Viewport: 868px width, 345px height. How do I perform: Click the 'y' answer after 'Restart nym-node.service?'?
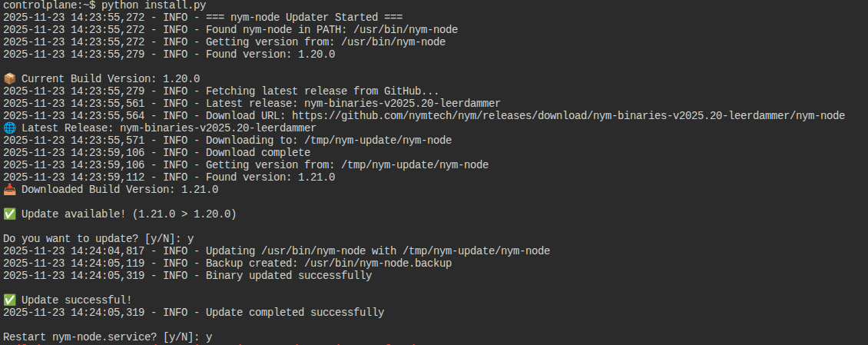point(209,337)
